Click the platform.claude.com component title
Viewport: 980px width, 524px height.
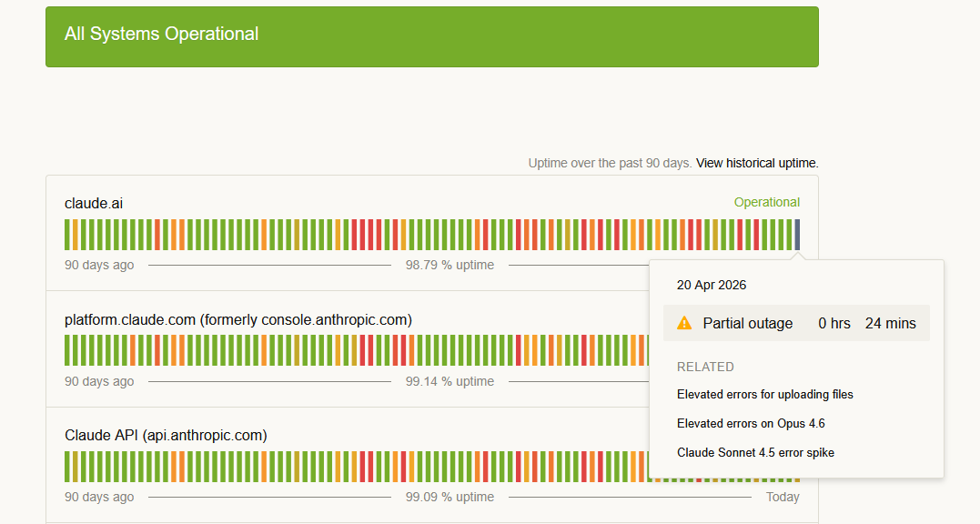click(237, 319)
